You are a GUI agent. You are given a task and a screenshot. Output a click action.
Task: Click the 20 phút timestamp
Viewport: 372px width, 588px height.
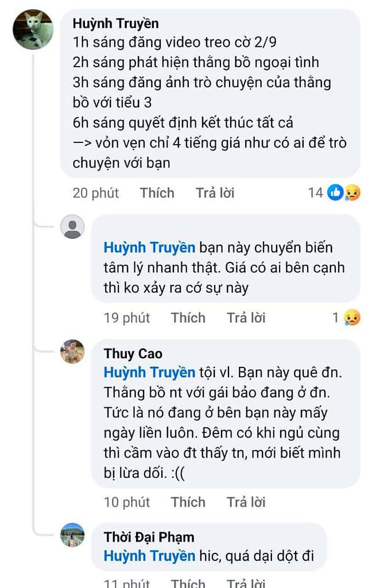95,193
